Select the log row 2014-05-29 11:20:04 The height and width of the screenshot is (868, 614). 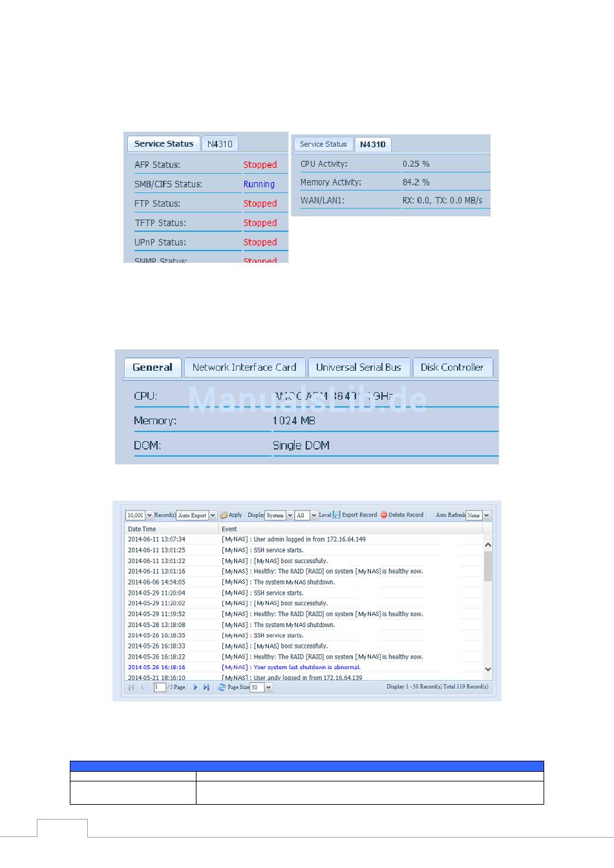[x=304, y=593]
